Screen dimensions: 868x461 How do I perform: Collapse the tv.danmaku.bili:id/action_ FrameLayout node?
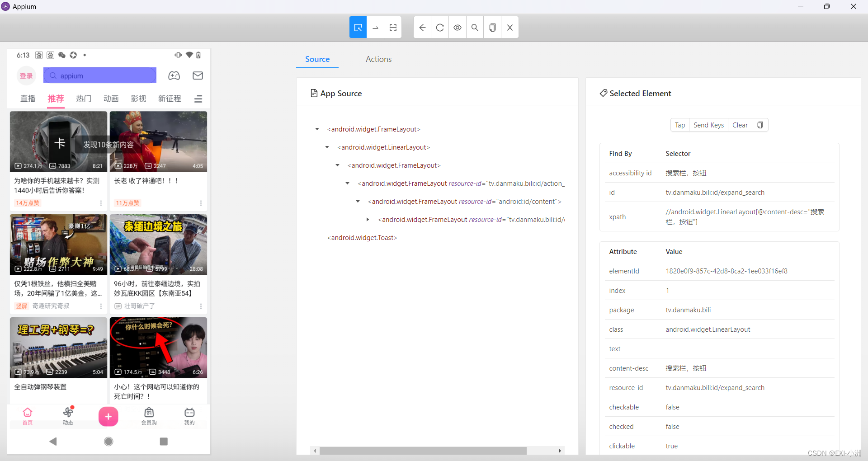[347, 183]
